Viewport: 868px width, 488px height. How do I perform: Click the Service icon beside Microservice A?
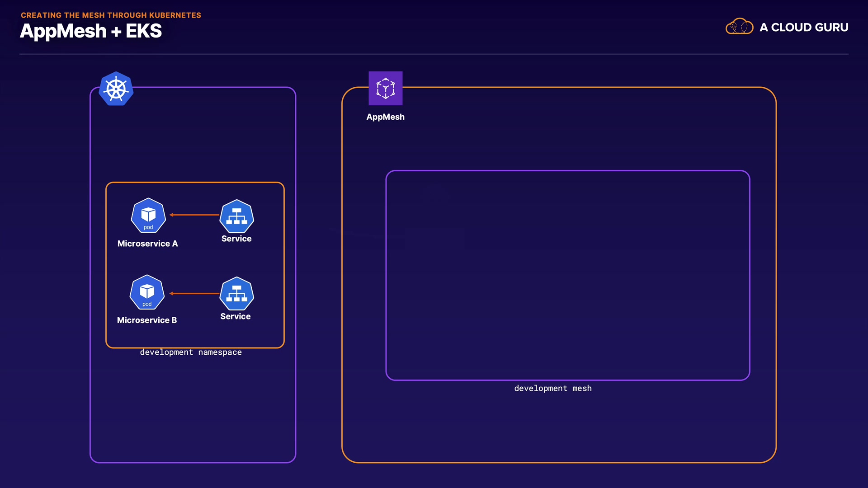point(236,216)
